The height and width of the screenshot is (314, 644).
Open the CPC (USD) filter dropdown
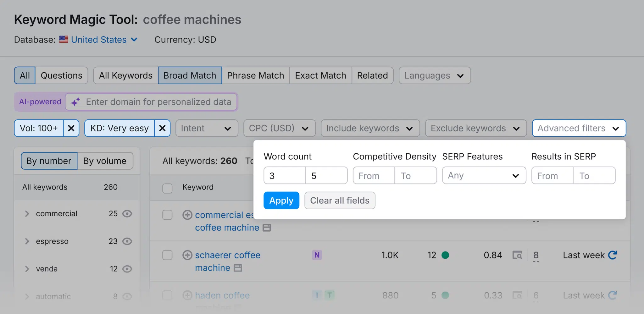279,128
